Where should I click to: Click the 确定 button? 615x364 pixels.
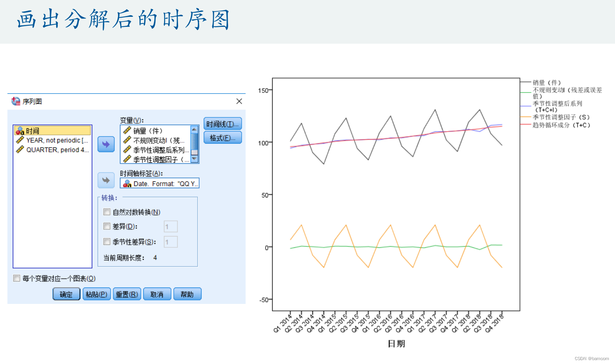click(x=66, y=294)
